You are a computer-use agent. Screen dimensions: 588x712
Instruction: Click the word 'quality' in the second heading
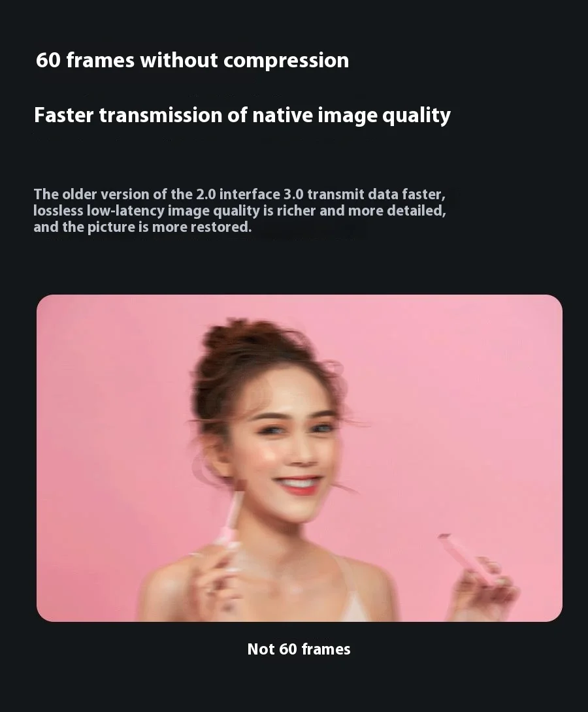pyautogui.click(x=416, y=117)
